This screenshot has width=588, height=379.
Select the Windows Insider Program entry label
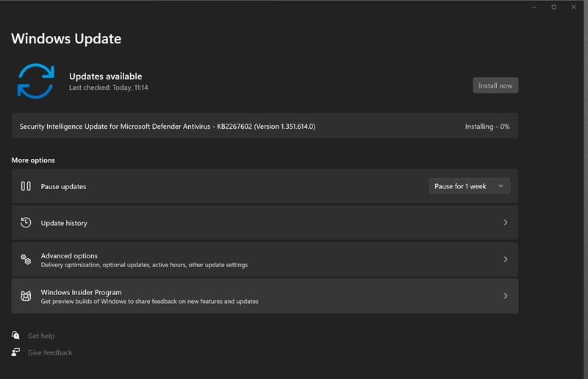[81, 292]
